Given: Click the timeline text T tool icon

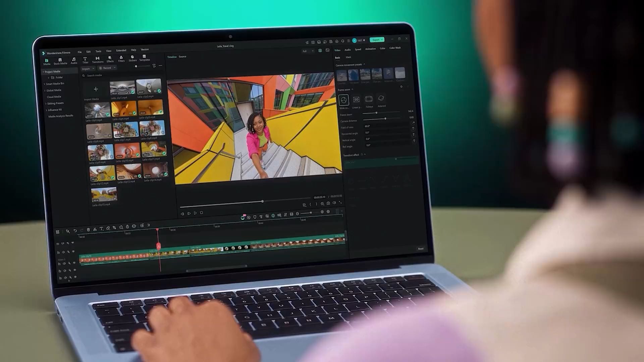Looking at the screenshot, I should click(101, 229).
